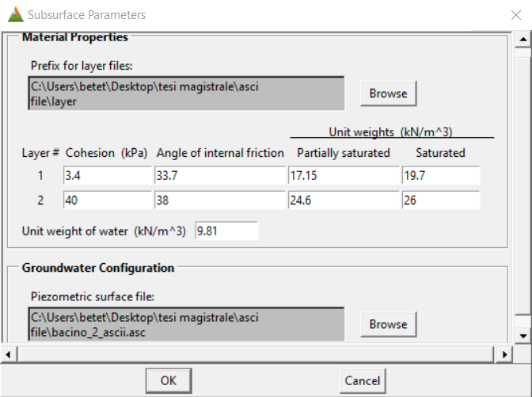Edit Layer 2 partially saturated unit weight
This screenshot has height=397, width=532.
343,200
